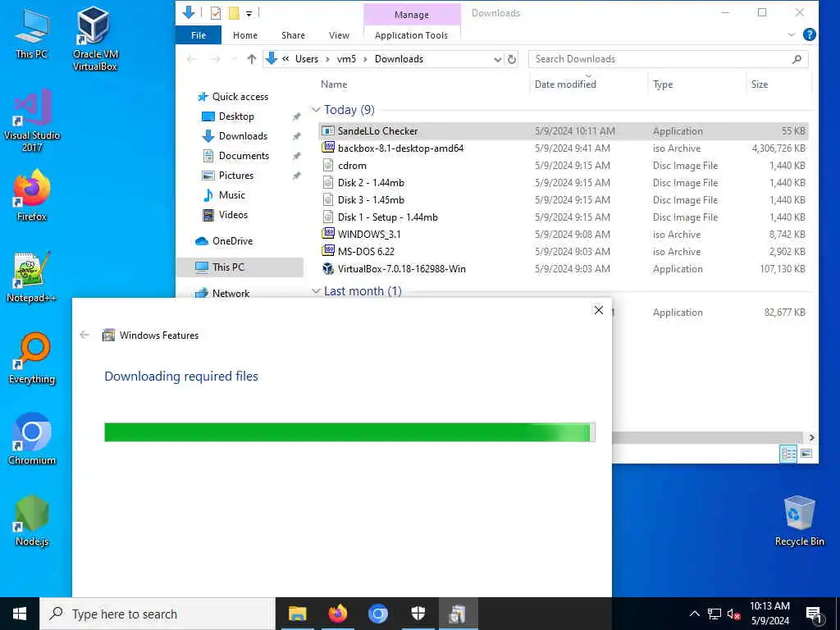Open This PC desktop icon

click(32, 33)
